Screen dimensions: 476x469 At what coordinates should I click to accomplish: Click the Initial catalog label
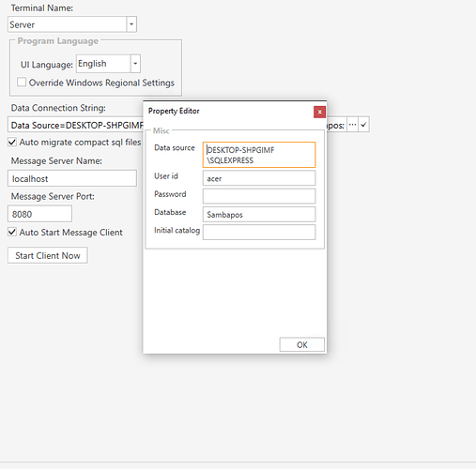177,231
